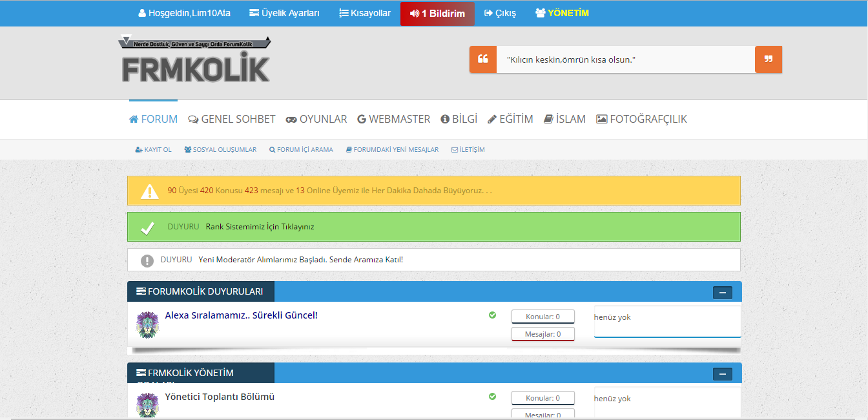Select the FORUM tab
Screen dimensions: 868x420
coord(153,119)
